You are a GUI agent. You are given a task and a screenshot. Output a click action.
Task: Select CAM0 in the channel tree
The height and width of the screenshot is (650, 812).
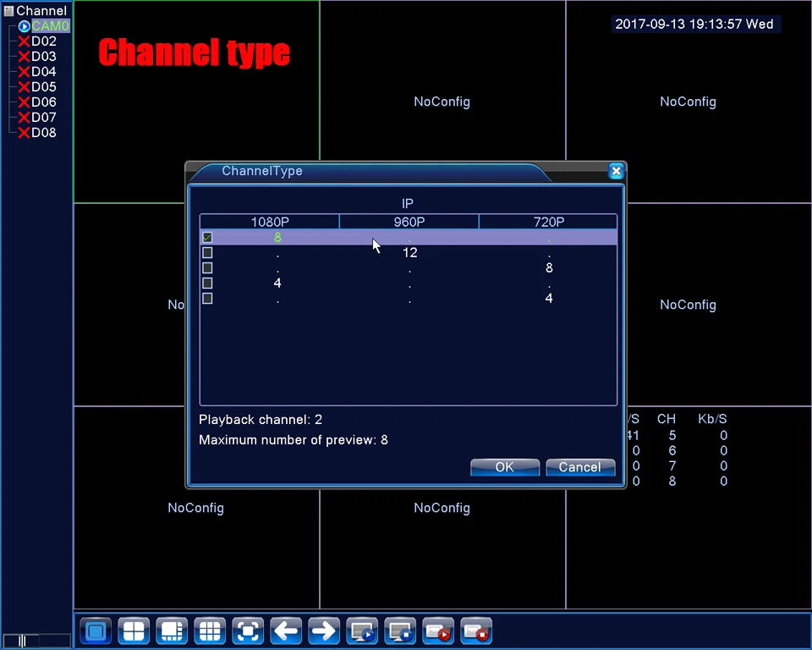click(x=50, y=26)
